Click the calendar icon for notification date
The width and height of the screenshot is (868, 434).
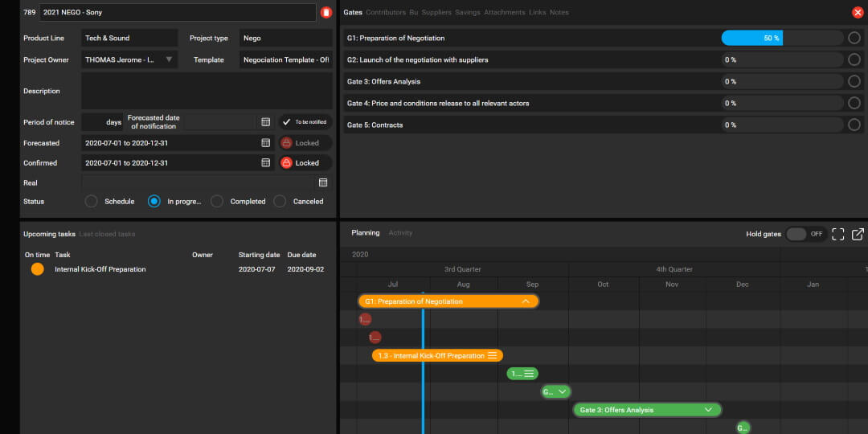(x=265, y=122)
